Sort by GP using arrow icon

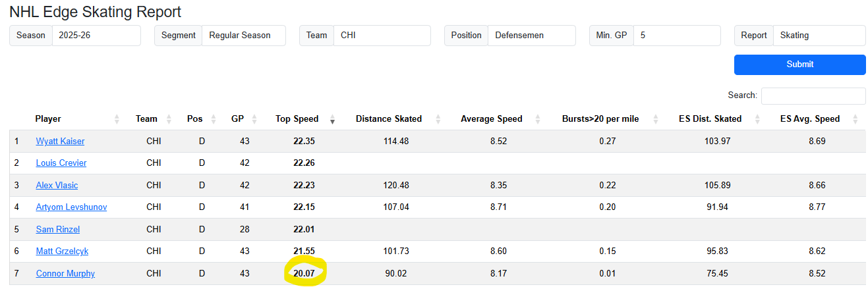pos(254,119)
